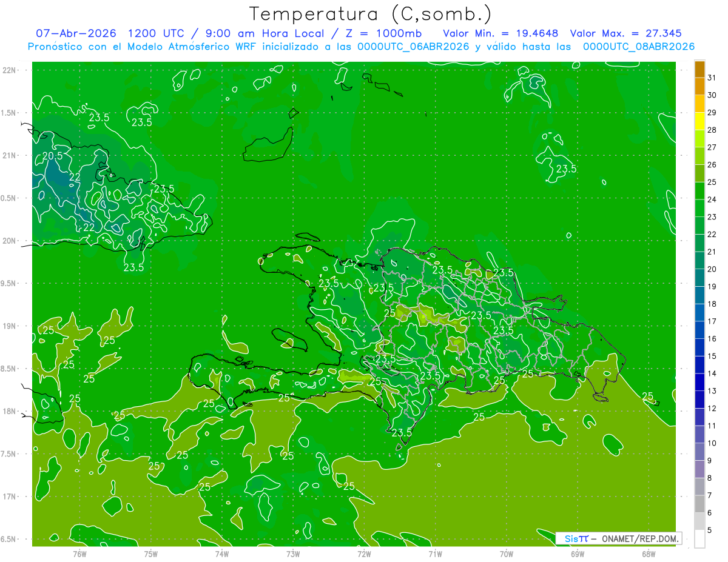Pick the white swatch below legend value 5
The height and width of the screenshot is (562, 728).
(699, 539)
